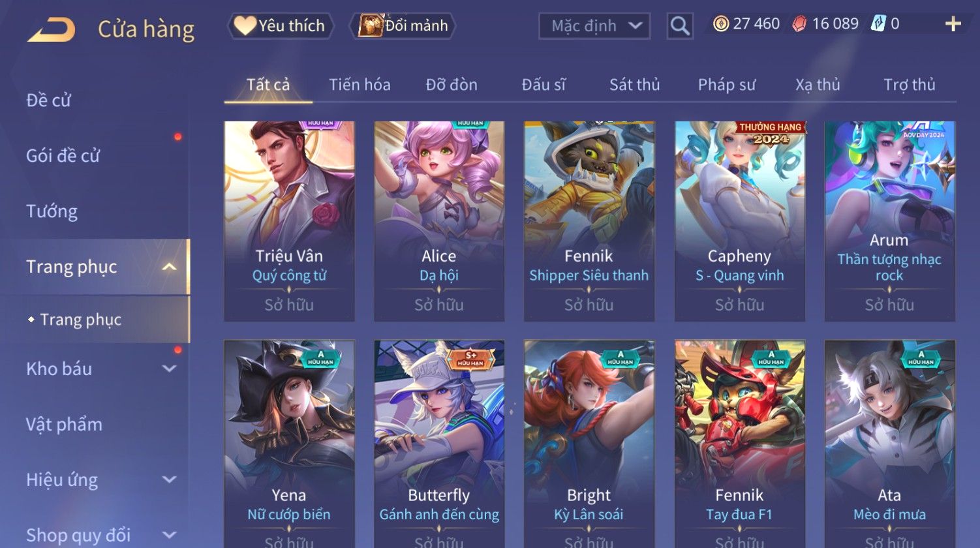Open the Tướng sidebar menu
The width and height of the screenshot is (980, 548).
(52, 211)
